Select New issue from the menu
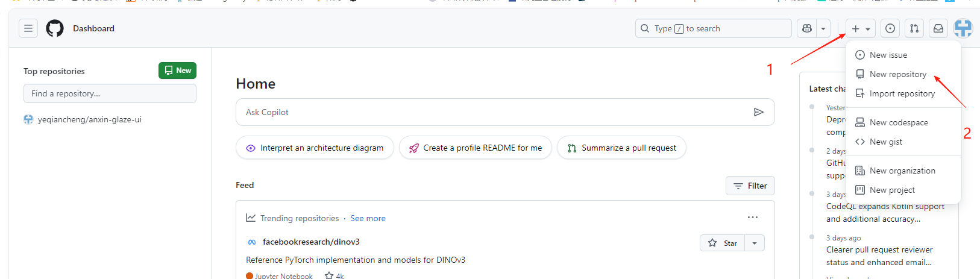The width and height of the screenshot is (980, 279). click(x=903, y=55)
